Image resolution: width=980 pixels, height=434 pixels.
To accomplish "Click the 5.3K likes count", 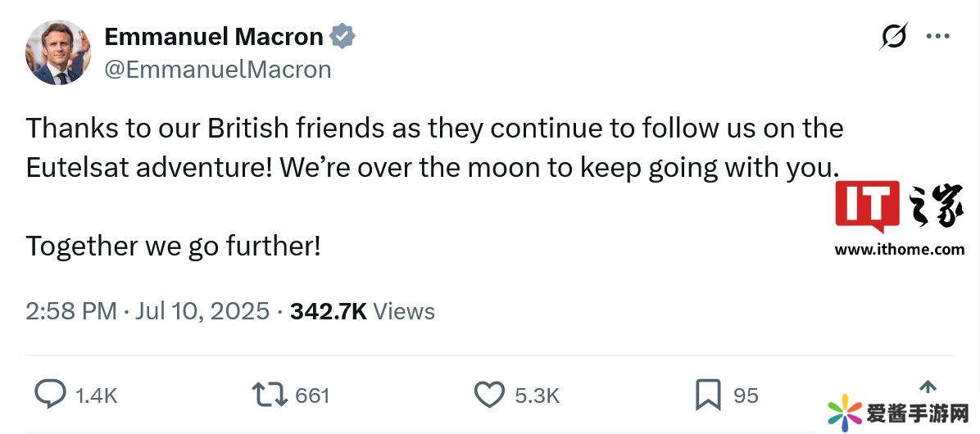I will pyautogui.click(x=537, y=396).
